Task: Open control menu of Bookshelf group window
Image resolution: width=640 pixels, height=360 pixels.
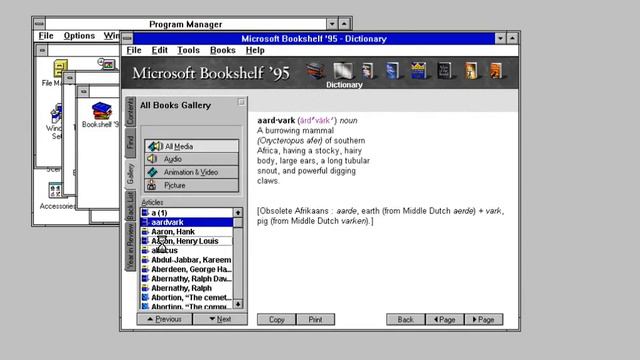Action: pos(83,91)
